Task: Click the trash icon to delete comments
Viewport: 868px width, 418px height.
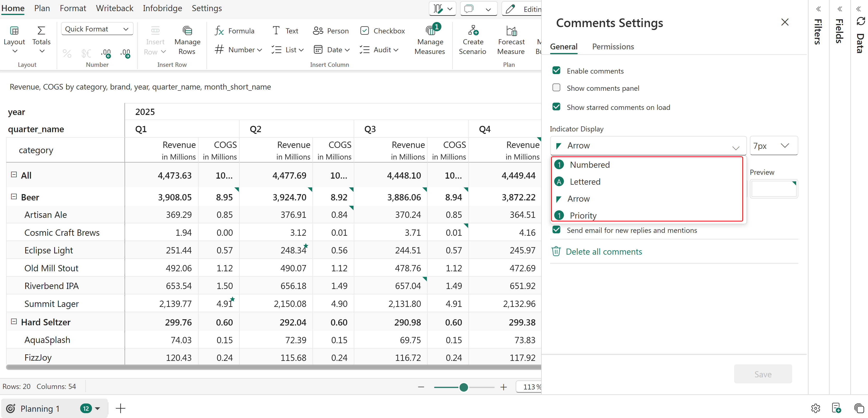Action: coord(556,251)
